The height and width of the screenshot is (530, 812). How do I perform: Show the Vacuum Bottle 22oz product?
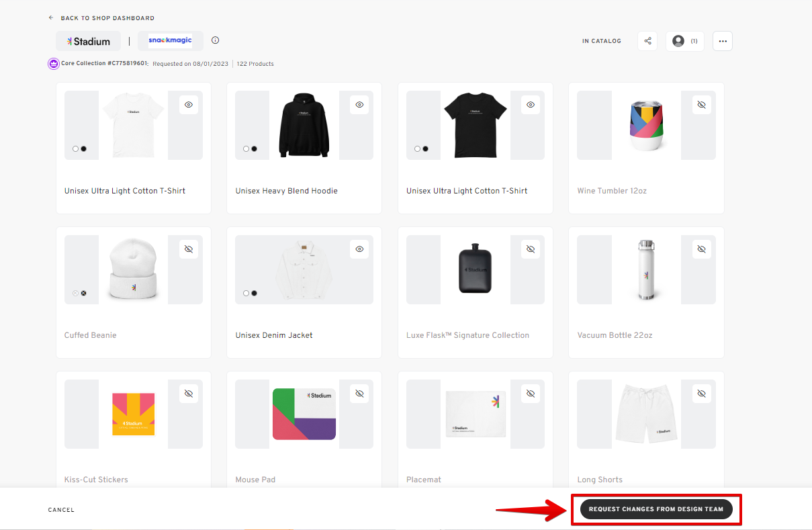[701, 249]
